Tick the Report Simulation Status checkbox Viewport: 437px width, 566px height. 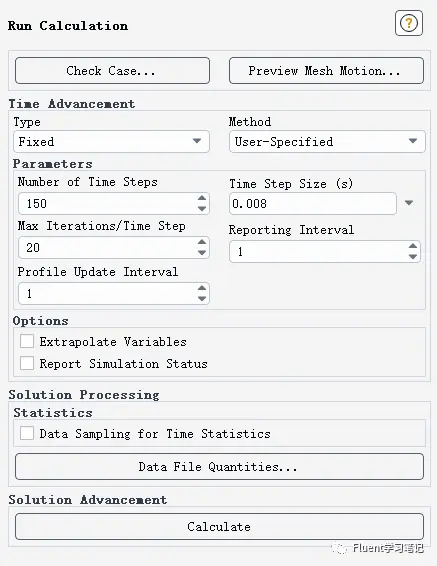[x=27, y=363]
